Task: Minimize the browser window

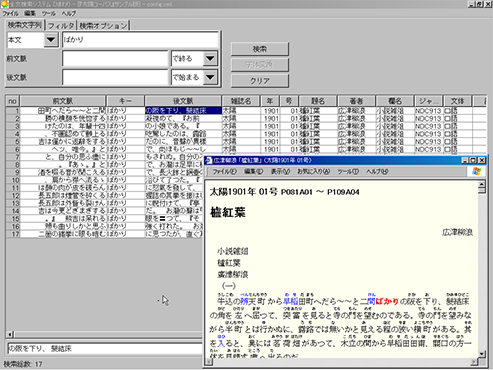Action: (x=465, y=161)
